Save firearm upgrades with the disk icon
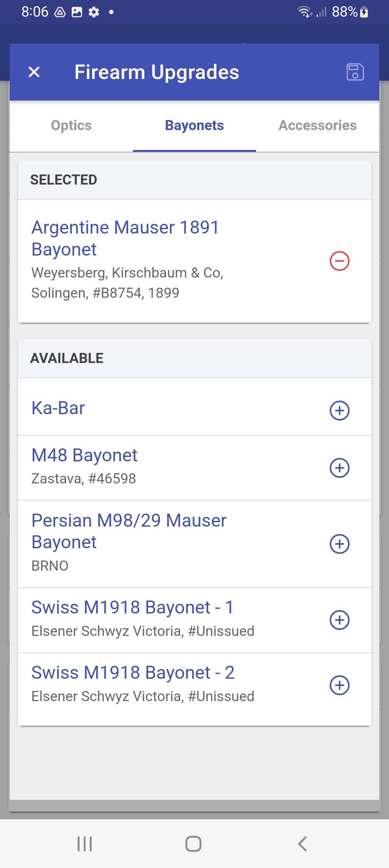The image size is (389, 868). (355, 72)
